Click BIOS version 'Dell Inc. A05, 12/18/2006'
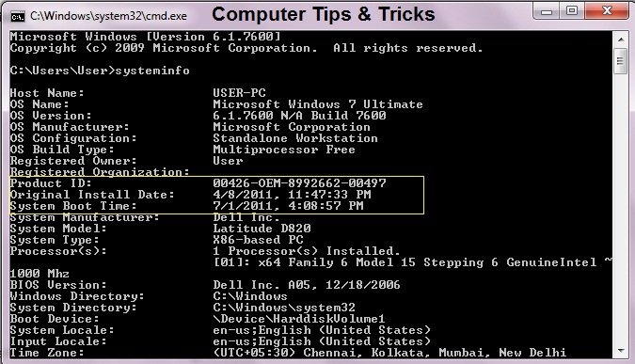Image resolution: width=635 pixels, height=364 pixels. [x=307, y=285]
